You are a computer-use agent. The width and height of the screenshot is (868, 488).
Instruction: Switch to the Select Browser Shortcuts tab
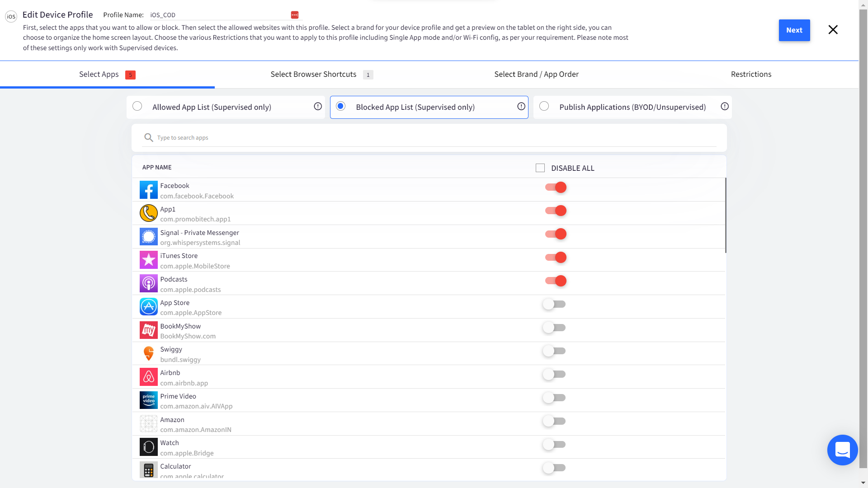313,74
